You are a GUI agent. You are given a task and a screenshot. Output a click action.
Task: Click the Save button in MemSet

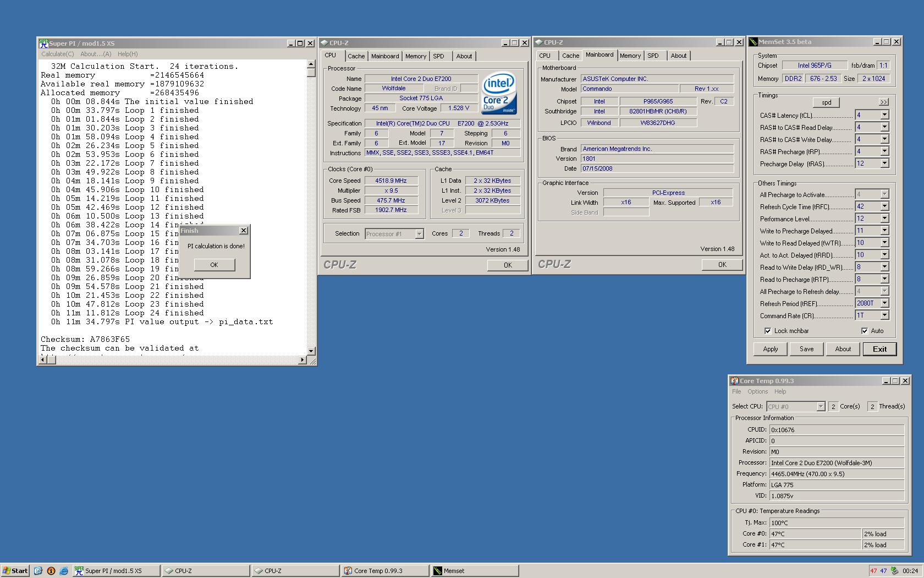click(x=806, y=349)
